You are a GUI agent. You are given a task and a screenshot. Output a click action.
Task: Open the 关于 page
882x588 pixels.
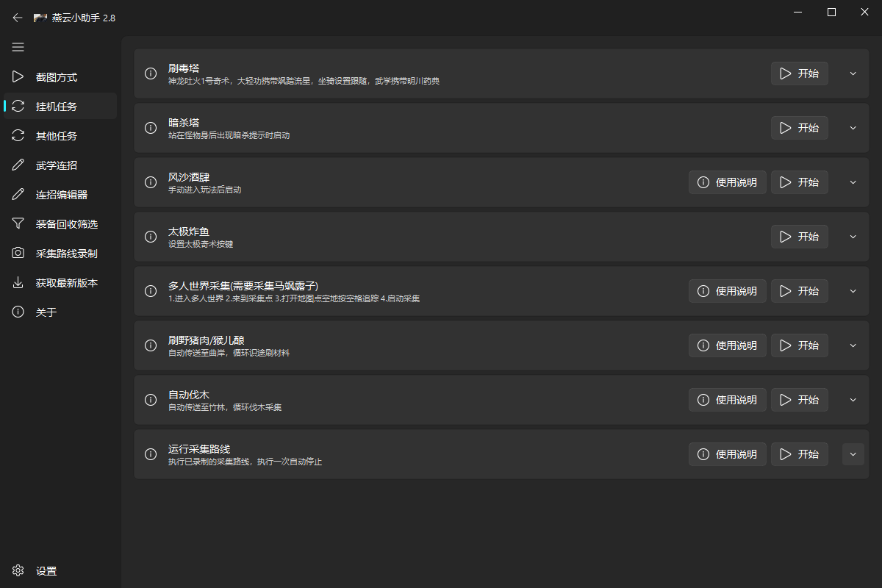click(x=60, y=312)
